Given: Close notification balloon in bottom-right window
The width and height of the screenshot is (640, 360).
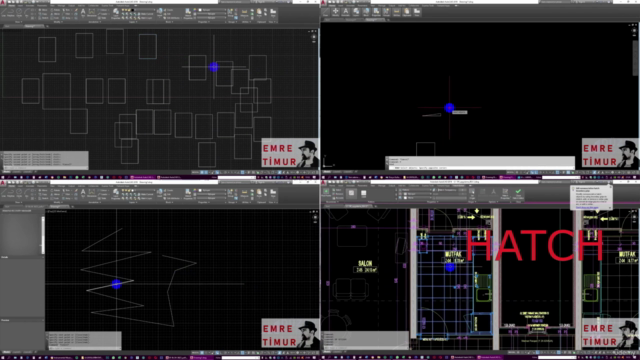Looking at the screenshot, I should point(610,187).
